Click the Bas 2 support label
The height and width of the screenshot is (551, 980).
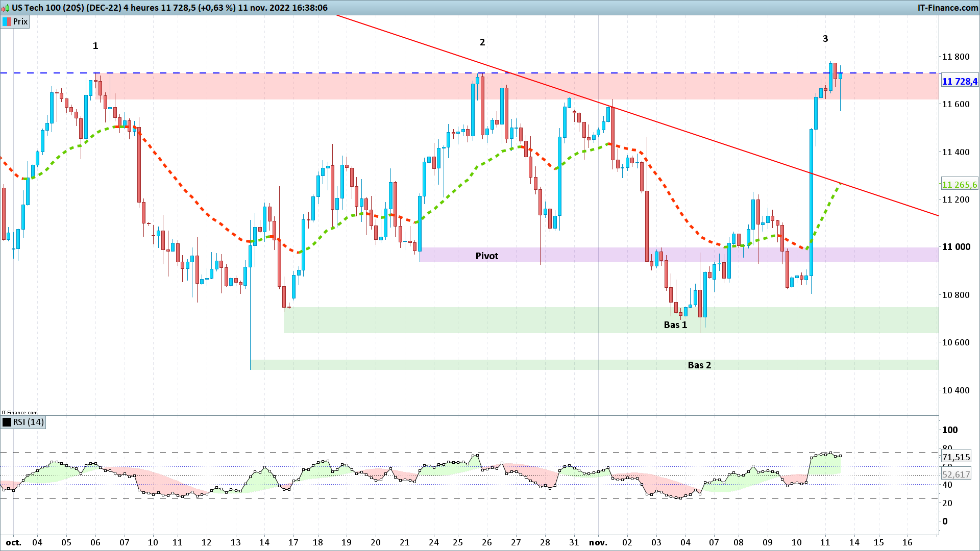point(699,365)
